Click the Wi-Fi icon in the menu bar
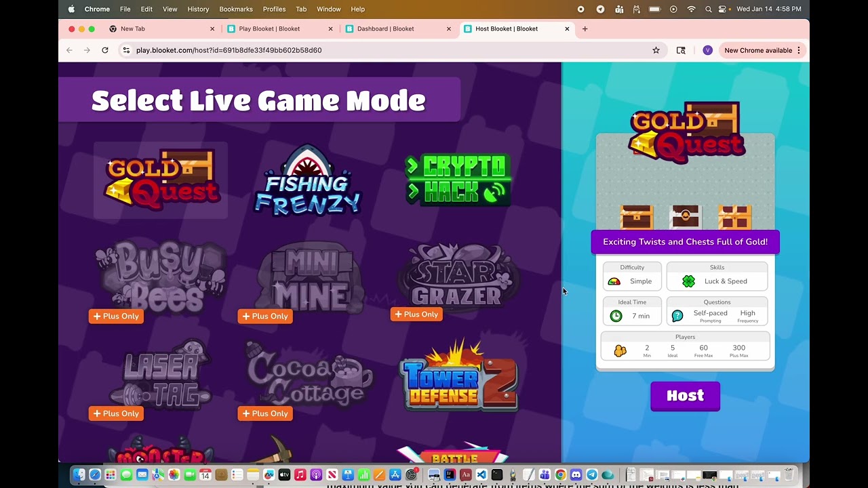868x488 pixels. point(691,9)
